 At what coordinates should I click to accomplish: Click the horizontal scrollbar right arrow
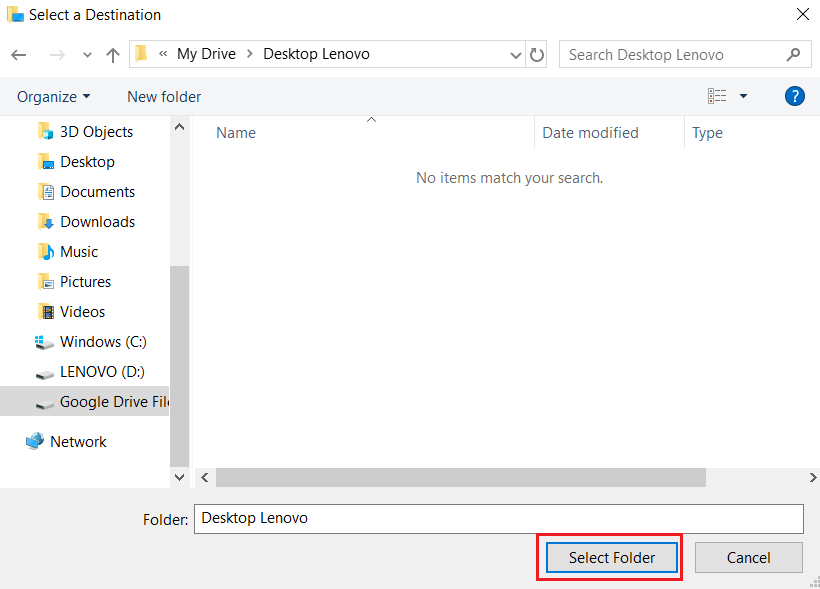point(812,477)
